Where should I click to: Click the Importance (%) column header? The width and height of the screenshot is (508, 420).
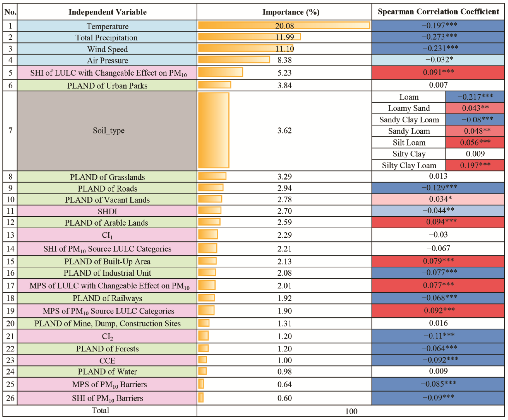click(x=291, y=12)
